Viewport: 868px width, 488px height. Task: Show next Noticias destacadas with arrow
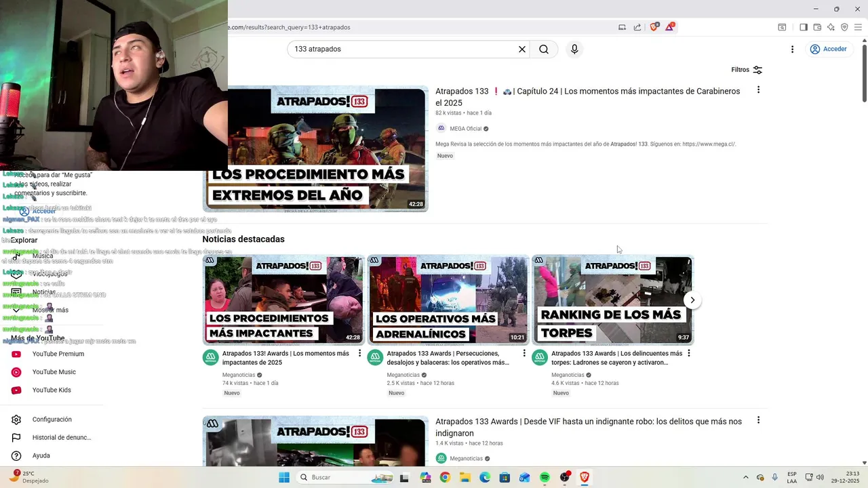pos(692,300)
